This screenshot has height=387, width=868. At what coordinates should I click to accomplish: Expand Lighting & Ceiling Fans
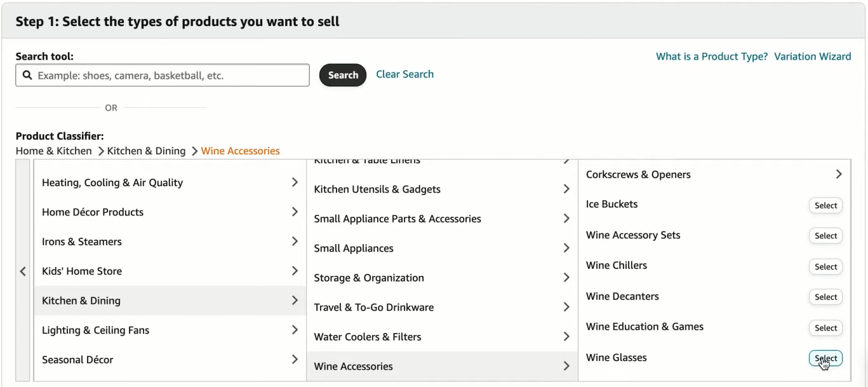pos(170,330)
